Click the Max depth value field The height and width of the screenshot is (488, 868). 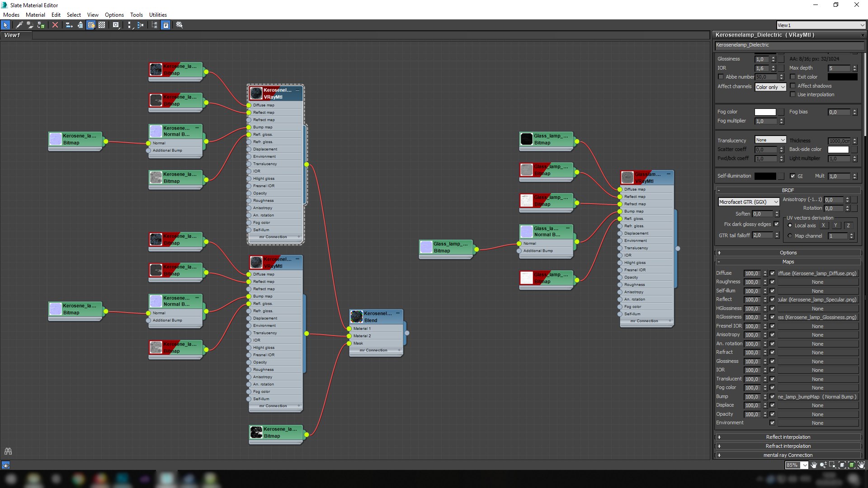point(839,68)
